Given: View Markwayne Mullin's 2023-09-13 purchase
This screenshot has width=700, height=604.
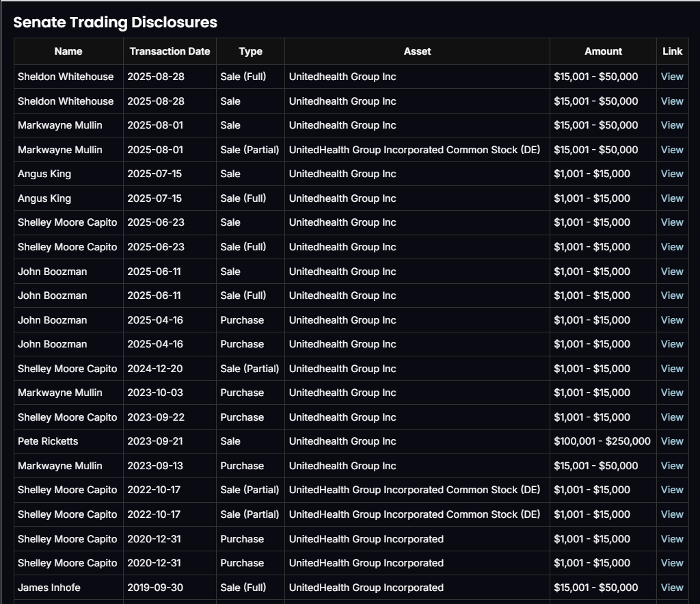Looking at the screenshot, I should 671,466.
